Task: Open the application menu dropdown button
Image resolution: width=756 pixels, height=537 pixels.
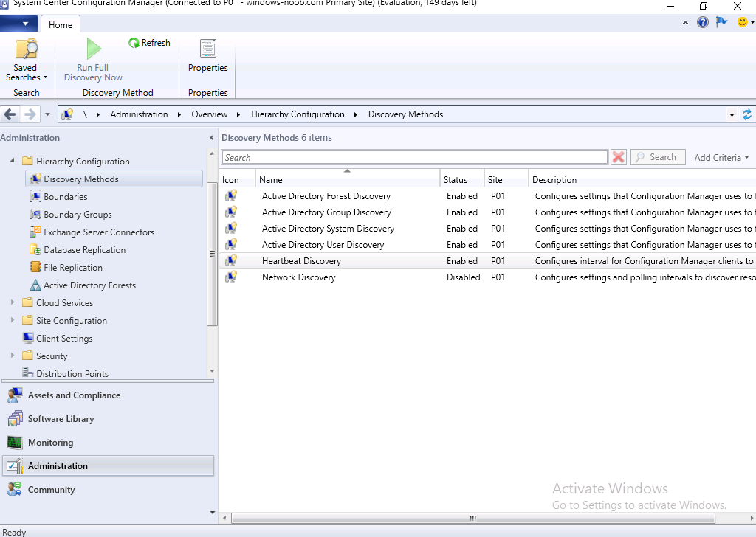Action: (19, 24)
